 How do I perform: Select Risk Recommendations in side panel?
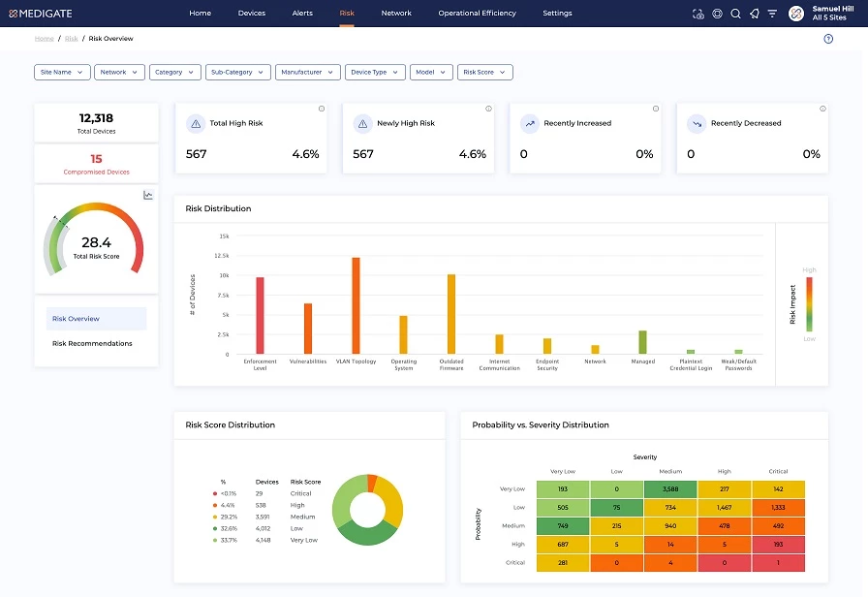click(x=92, y=343)
